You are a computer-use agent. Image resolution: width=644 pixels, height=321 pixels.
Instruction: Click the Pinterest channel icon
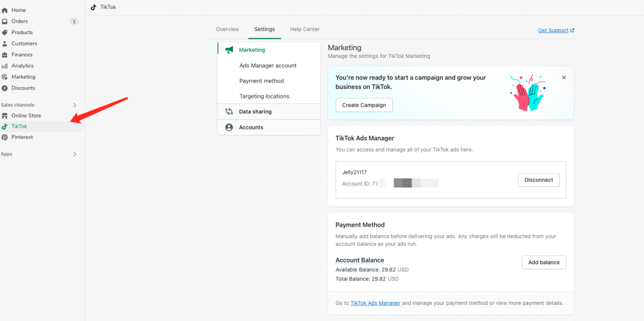pyautogui.click(x=5, y=137)
